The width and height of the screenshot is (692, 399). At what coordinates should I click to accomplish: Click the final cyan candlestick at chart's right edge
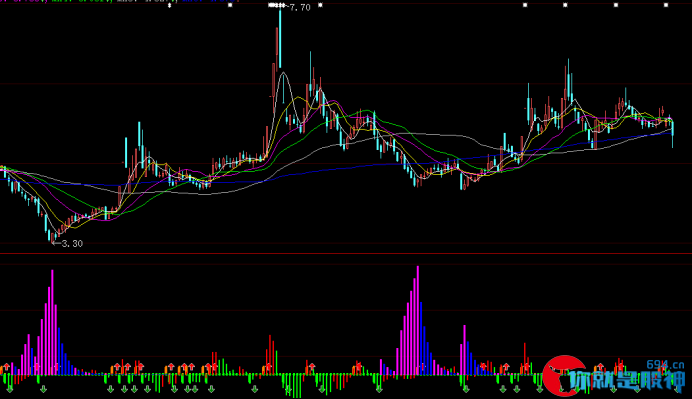[673, 132]
